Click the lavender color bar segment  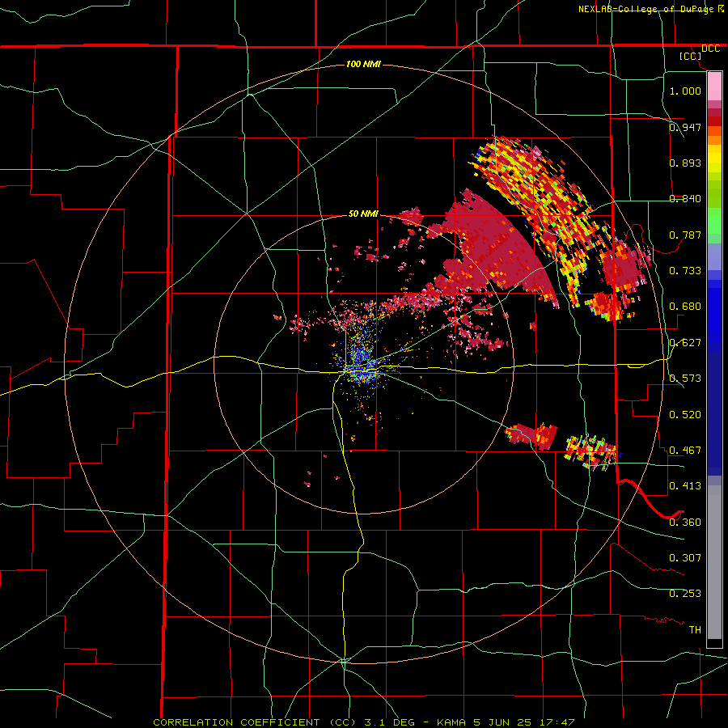click(714, 256)
